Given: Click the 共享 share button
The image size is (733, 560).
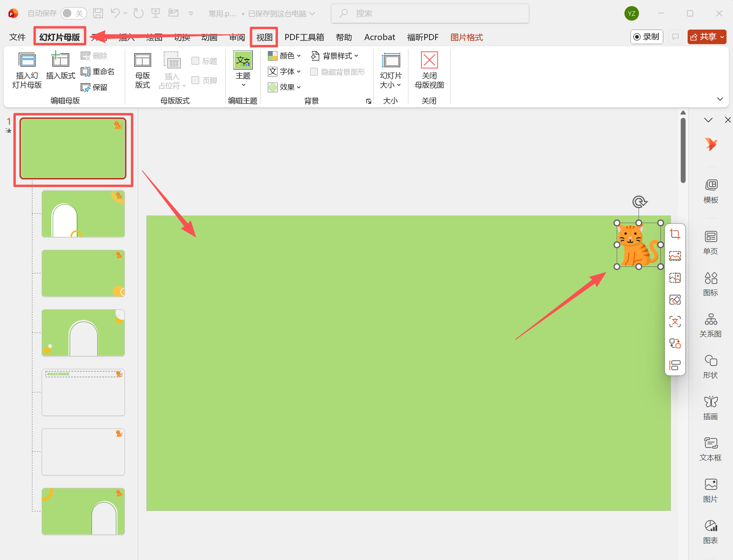Looking at the screenshot, I should (x=707, y=37).
